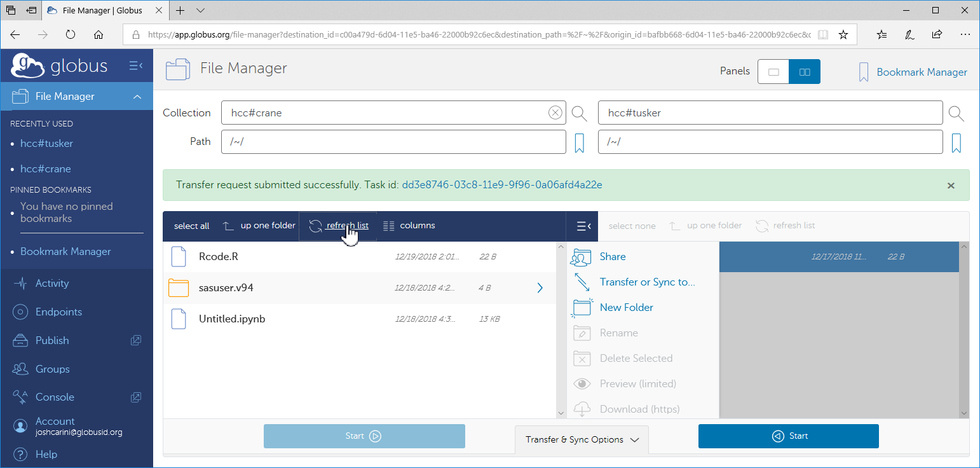The height and width of the screenshot is (468, 980).
Task: Bookmark the left panel path
Action: pos(579,142)
